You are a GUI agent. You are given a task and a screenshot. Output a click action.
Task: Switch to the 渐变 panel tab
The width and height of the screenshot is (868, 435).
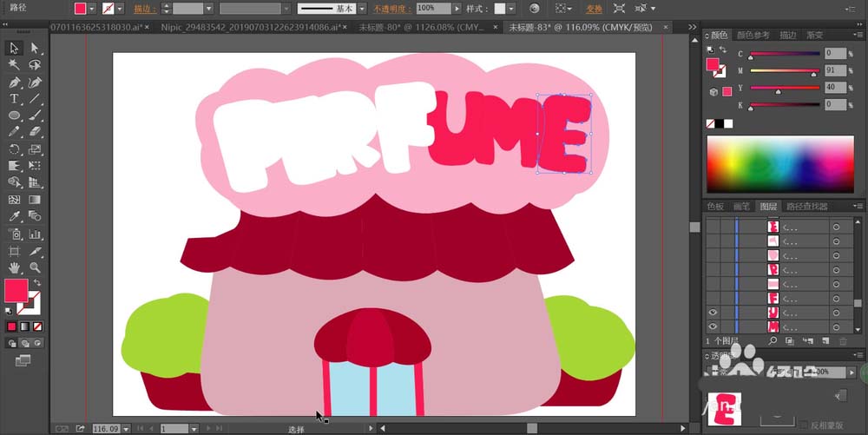[x=814, y=35]
